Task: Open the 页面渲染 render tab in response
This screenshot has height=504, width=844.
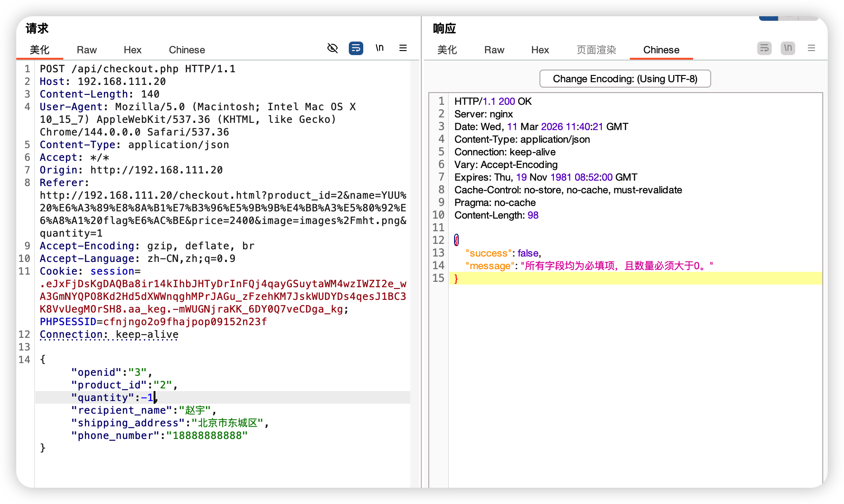Action: pos(596,50)
